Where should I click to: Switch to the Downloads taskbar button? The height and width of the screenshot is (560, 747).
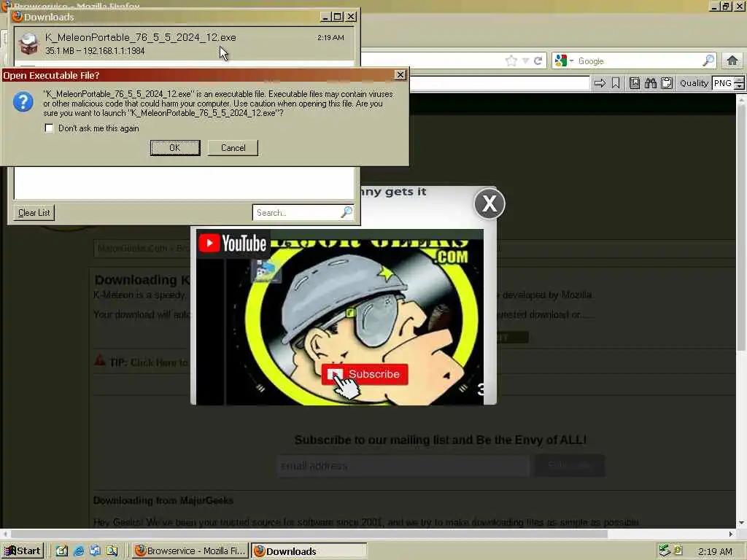click(309, 551)
